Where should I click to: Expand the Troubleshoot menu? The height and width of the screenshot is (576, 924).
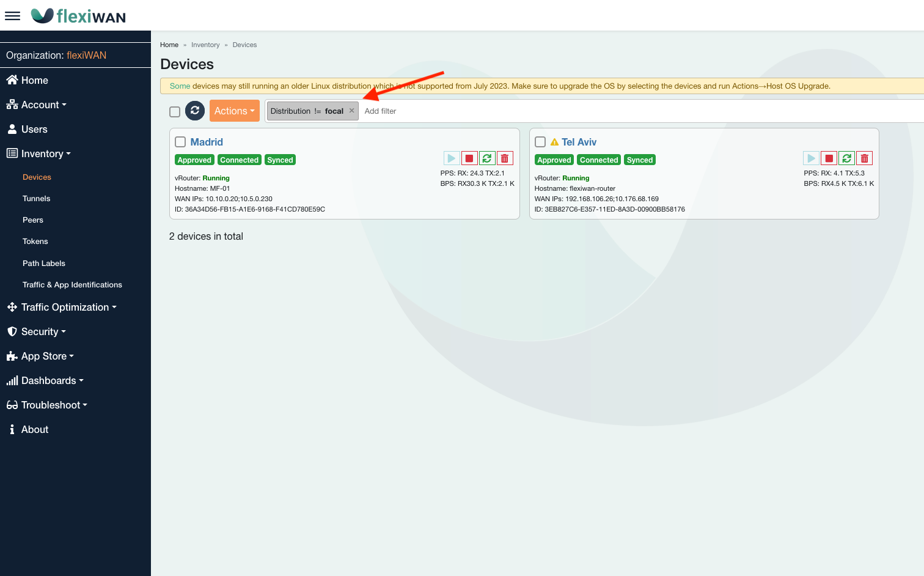[x=46, y=405]
